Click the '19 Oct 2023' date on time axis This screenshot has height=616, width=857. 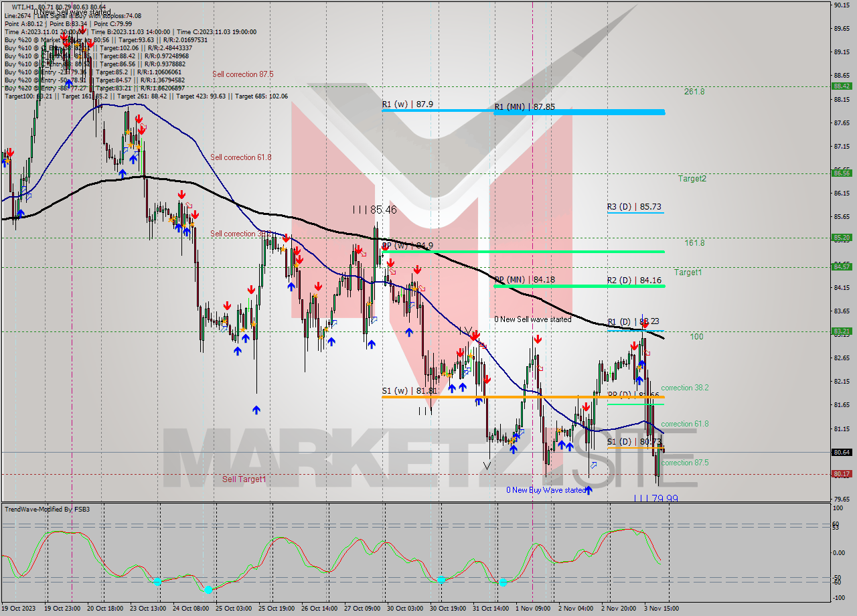pyautogui.click(x=19, y=609)
